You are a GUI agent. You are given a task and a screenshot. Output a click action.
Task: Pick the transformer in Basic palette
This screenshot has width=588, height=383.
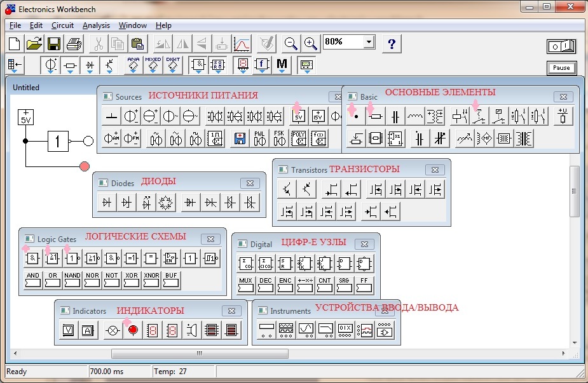coord(434,116)
